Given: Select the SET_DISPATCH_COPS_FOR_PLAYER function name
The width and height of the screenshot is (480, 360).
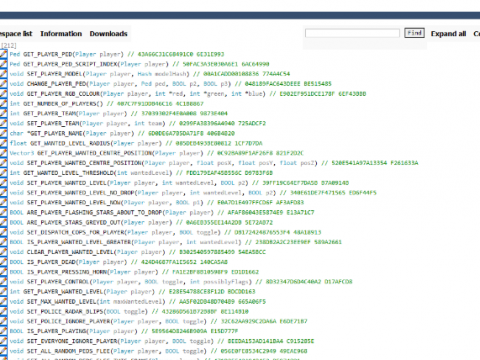Looking at the screenshot, I should point(76,232).
